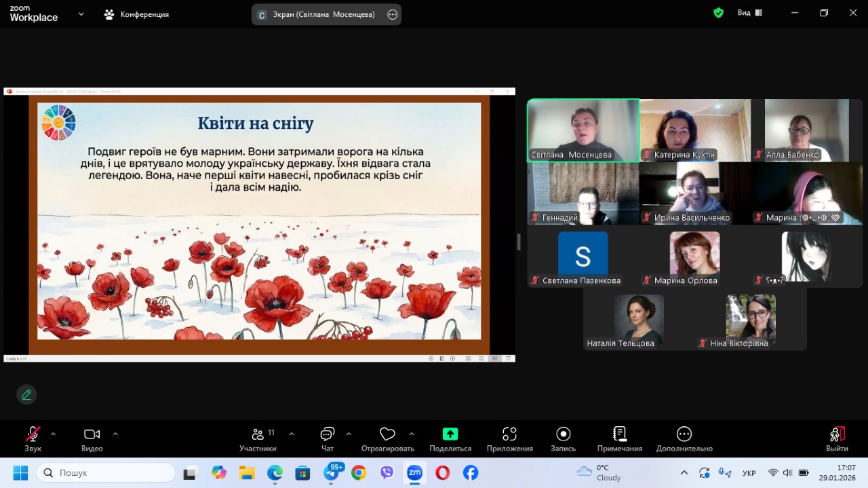Expand video options chevron next to camera
The height and width of the screenshot is (488, 868).
(x=115, y=434)
